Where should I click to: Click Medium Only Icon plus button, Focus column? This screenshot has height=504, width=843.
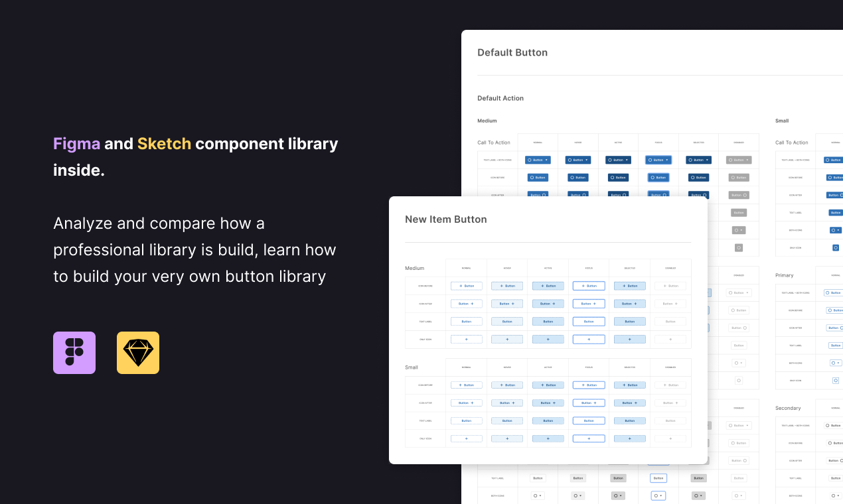[589, 339]
